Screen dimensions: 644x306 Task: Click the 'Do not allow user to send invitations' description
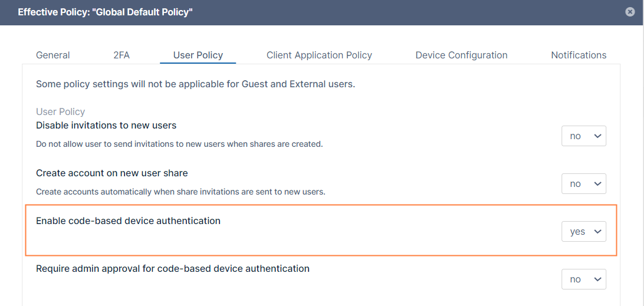(179, 144)
